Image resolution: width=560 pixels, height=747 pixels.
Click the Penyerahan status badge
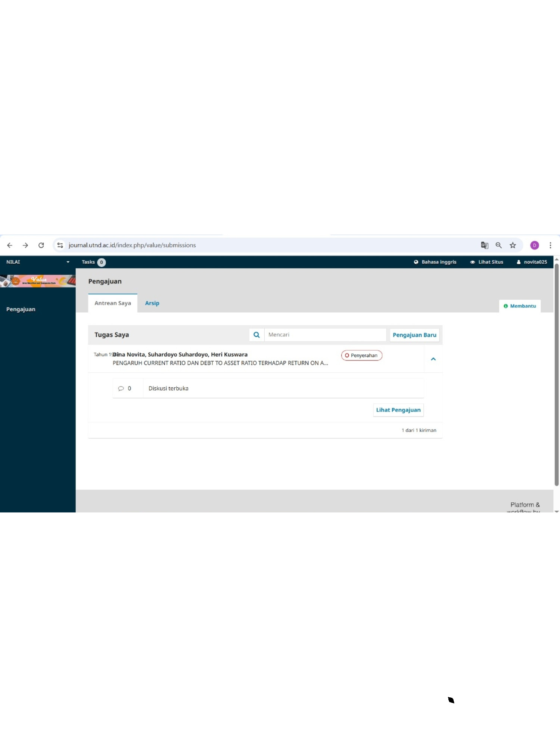361,356
